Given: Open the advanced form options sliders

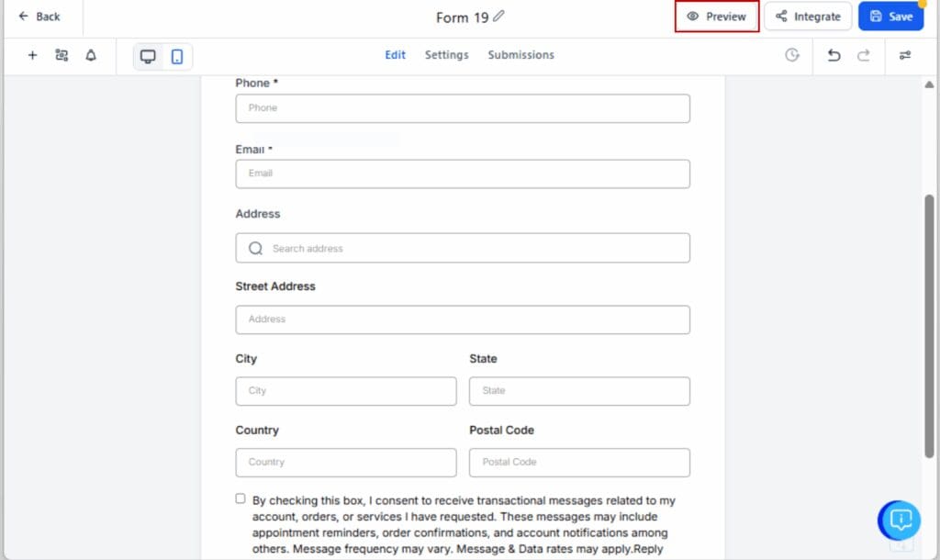Looking at the screenshot, I should (x=905, y=55).
